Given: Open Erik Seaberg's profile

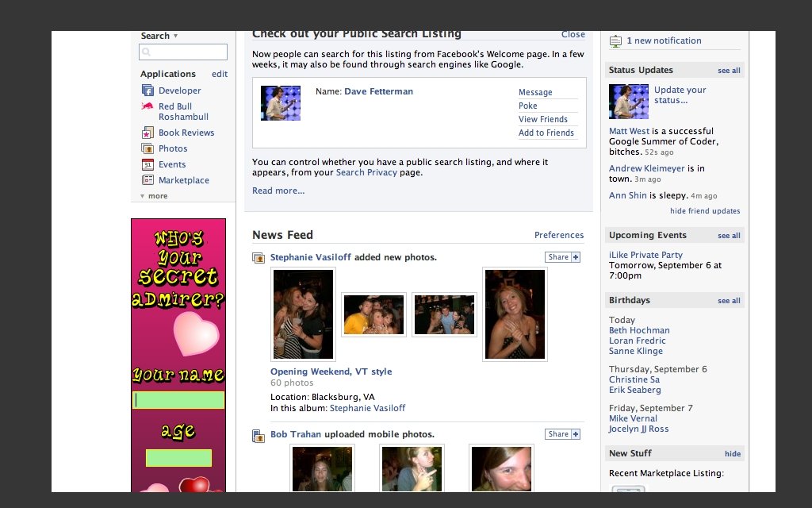Looking at the screenshot, I should point(634,390).
